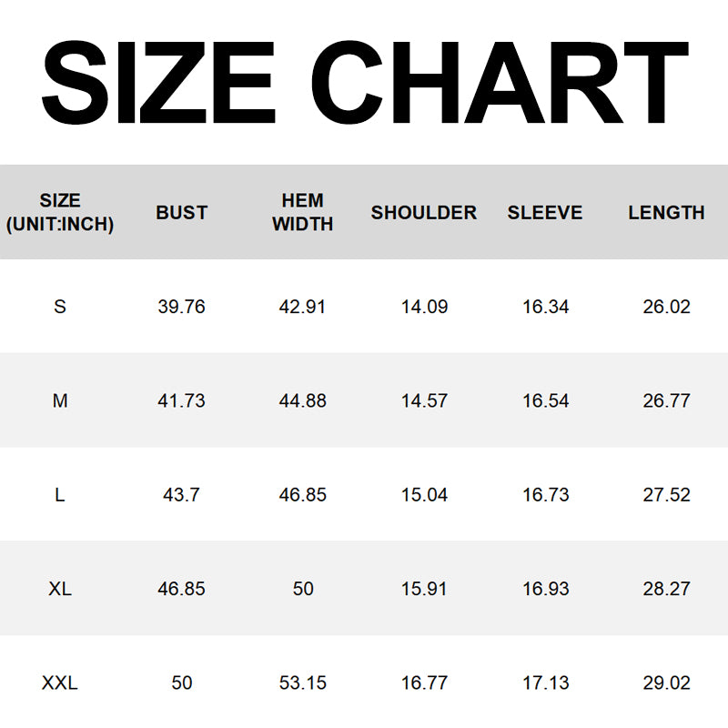Select the SLEEVE column header
This screenshot has height=728, width=728.
[x=545, y=212]
